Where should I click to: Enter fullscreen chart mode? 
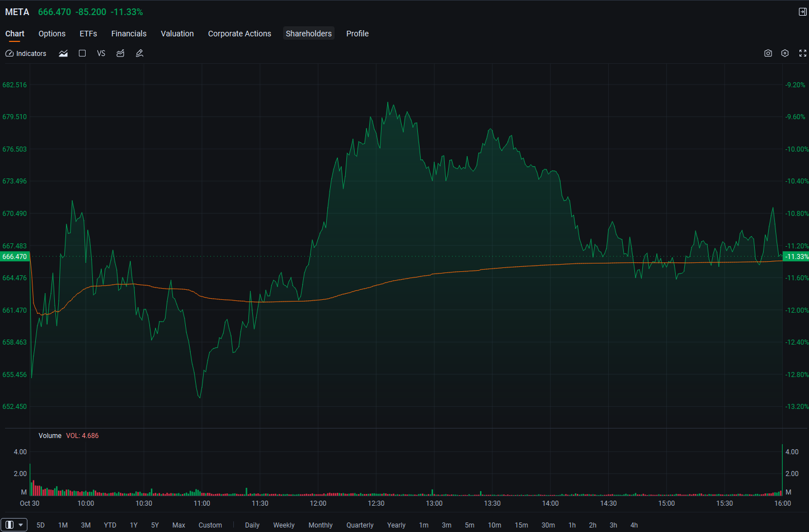coord(803,53)
